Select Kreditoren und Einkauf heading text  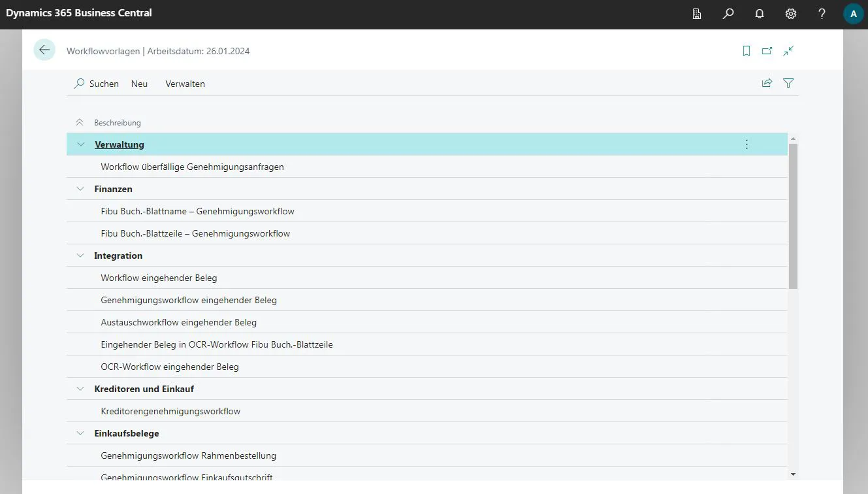144,389
